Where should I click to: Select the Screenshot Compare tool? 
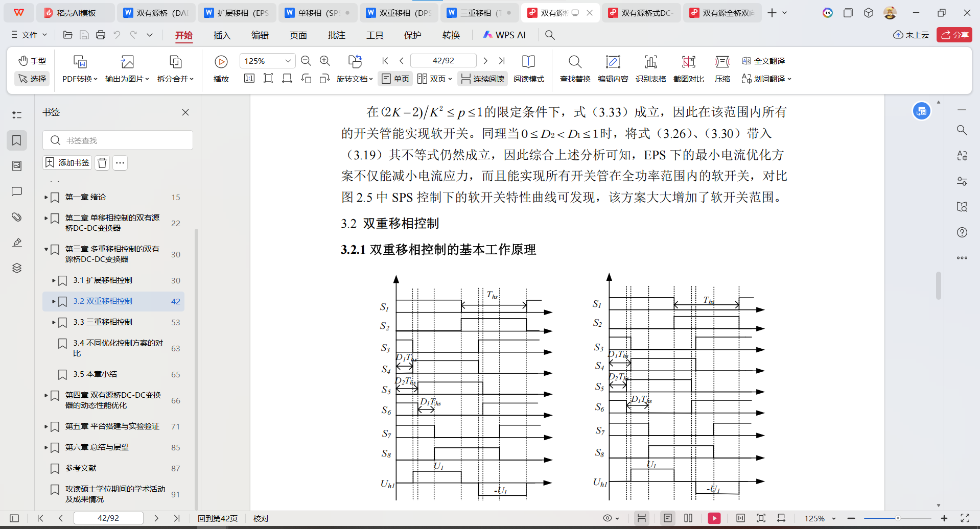[x=688, y=68]
